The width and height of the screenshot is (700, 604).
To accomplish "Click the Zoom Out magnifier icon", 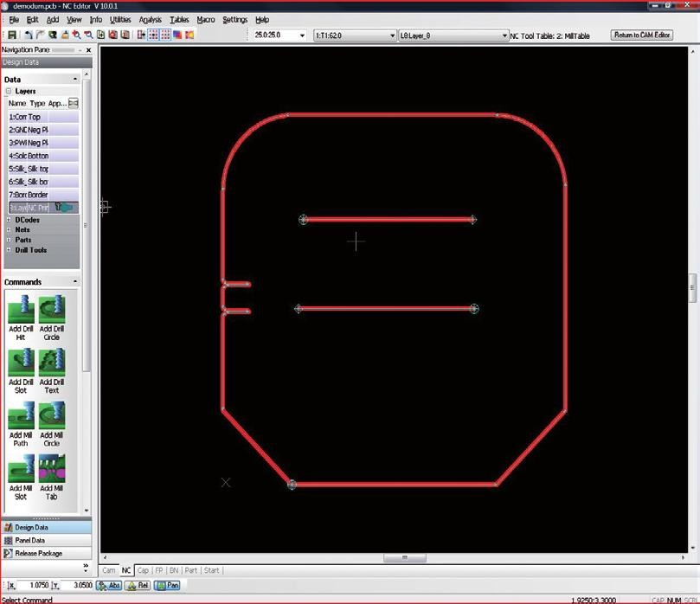I will point(89,35).
